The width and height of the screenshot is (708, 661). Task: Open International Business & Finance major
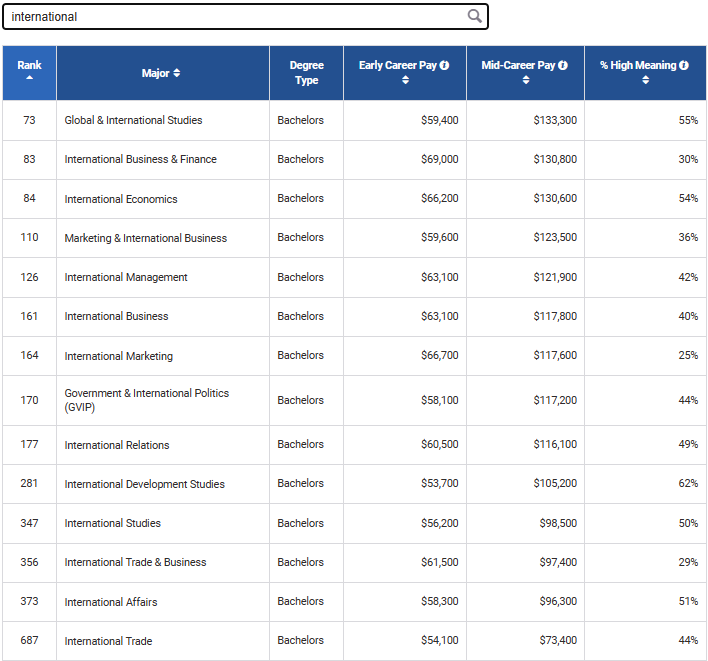point(140,159)
